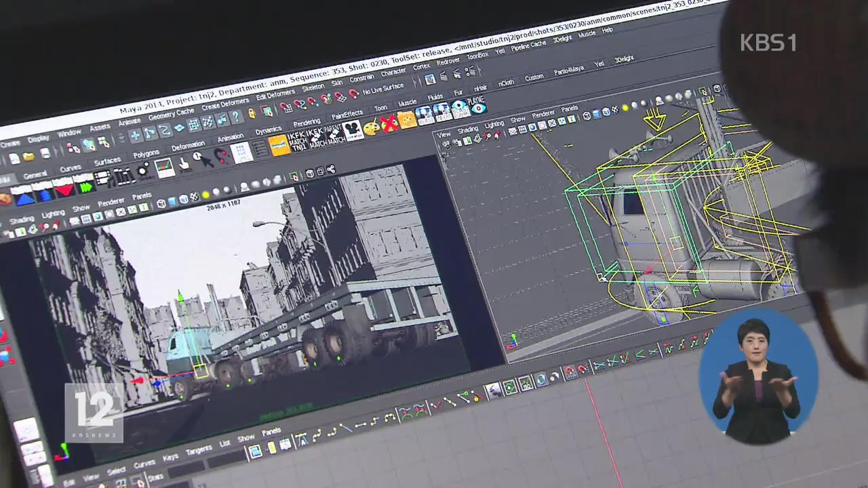The height and width of the screenshot is (488, 868).
Task: Switch to the Partio4Maya shelf tab
Action: pyautogui.click(x=568, y=70)
